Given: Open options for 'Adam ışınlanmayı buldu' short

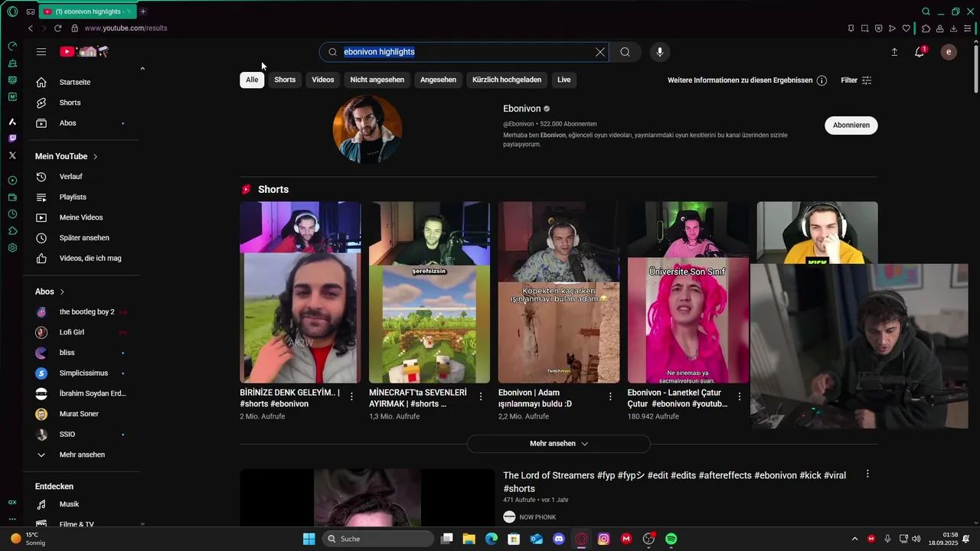Looking at the screenshot, I should [x=610, y=396].
